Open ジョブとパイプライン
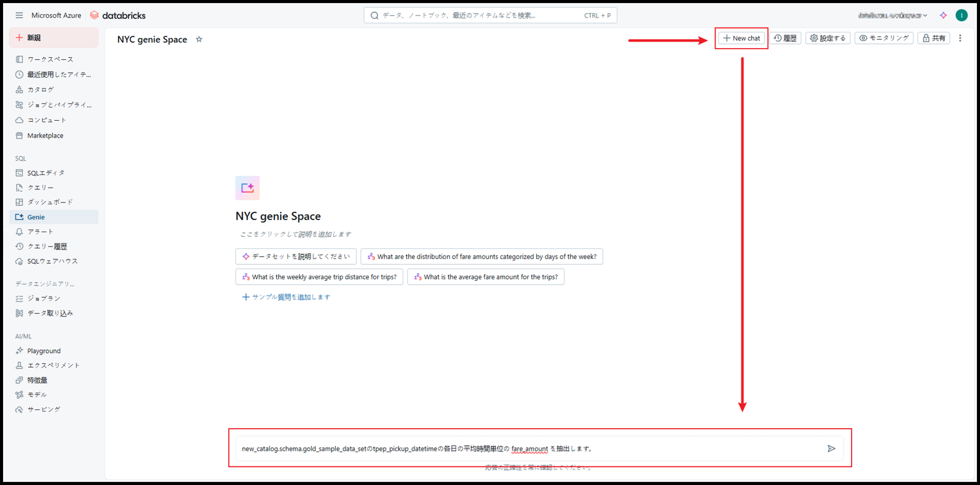 pos(53,105)
